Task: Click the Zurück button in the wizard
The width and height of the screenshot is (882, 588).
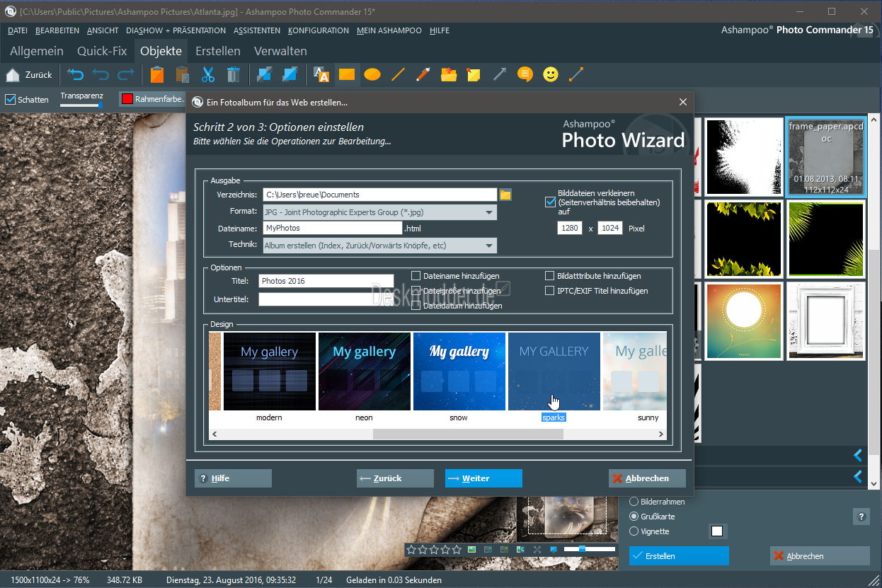Action: click(x=395, y=478)
